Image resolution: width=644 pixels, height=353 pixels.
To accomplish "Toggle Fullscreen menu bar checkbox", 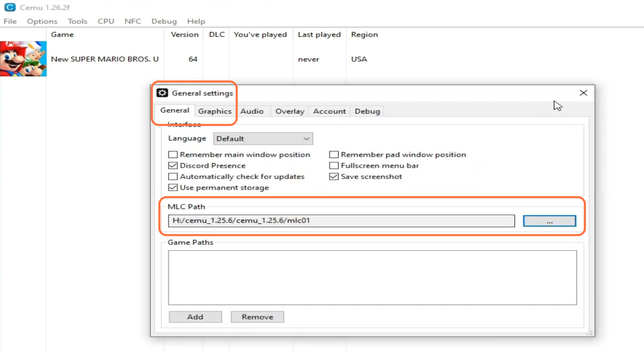I will 334,166.
